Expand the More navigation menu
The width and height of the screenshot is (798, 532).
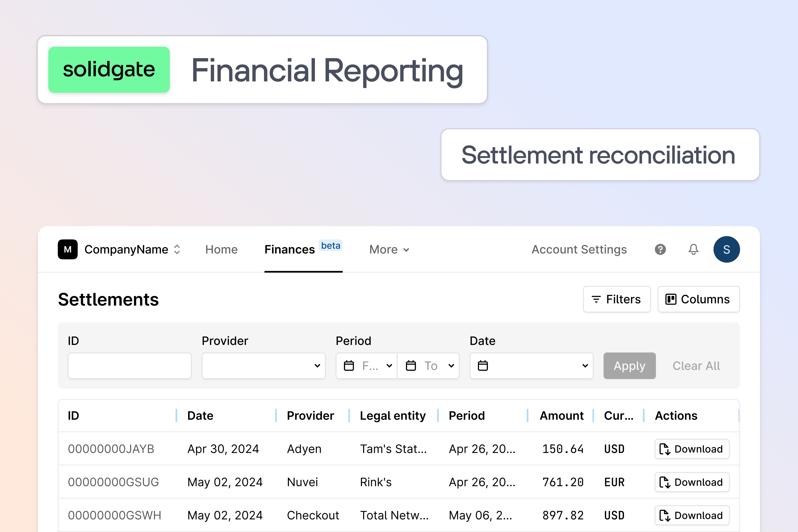[x=389, y=250]
